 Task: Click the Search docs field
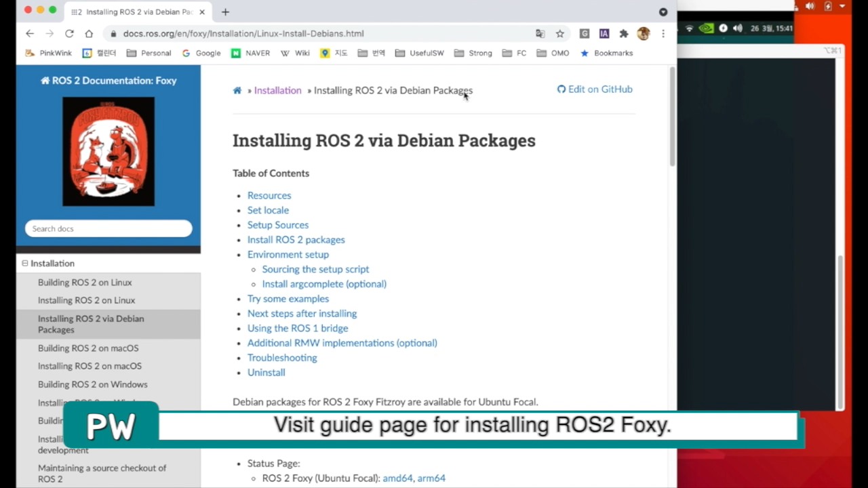click(x=108, y=228)
